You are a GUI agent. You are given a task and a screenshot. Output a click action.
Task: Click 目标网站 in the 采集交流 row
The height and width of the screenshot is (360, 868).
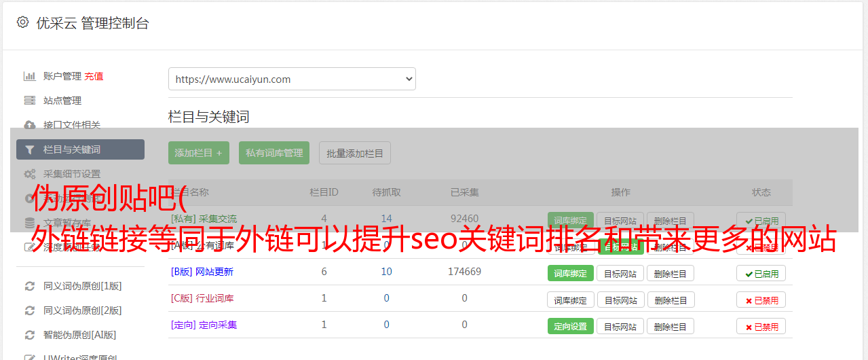[620, 221]
